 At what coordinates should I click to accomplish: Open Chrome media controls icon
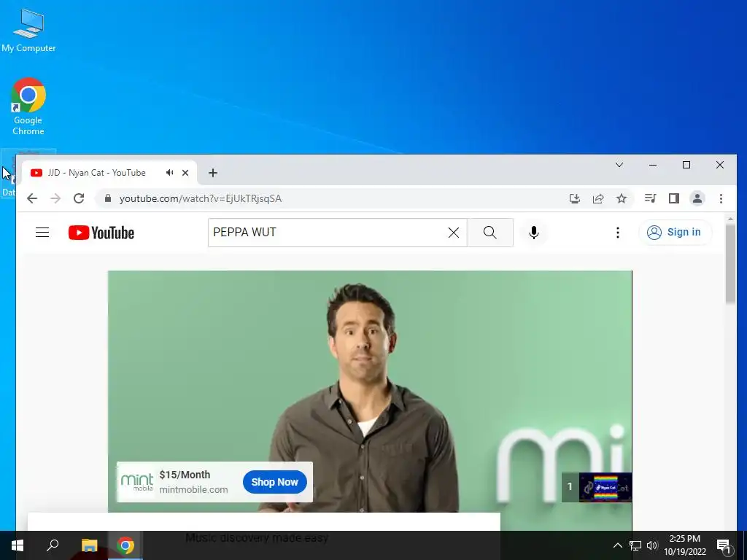coord(650,198)
